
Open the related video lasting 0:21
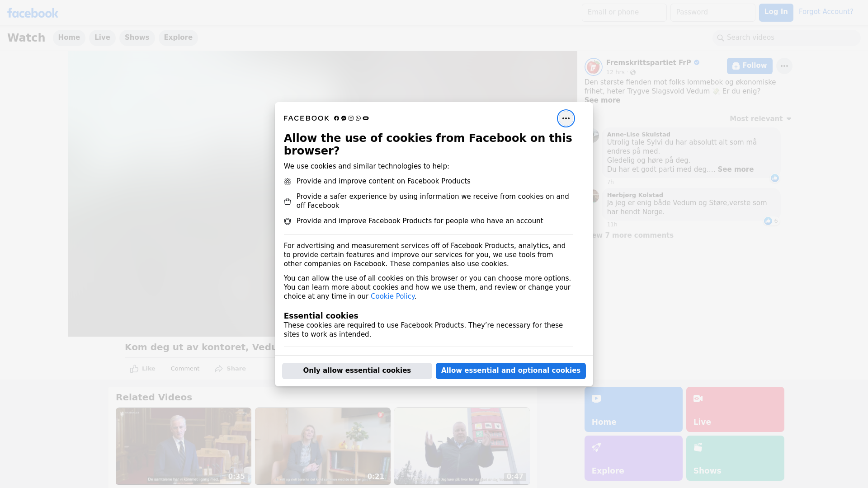pyautogui.click(x=323, y=446)
